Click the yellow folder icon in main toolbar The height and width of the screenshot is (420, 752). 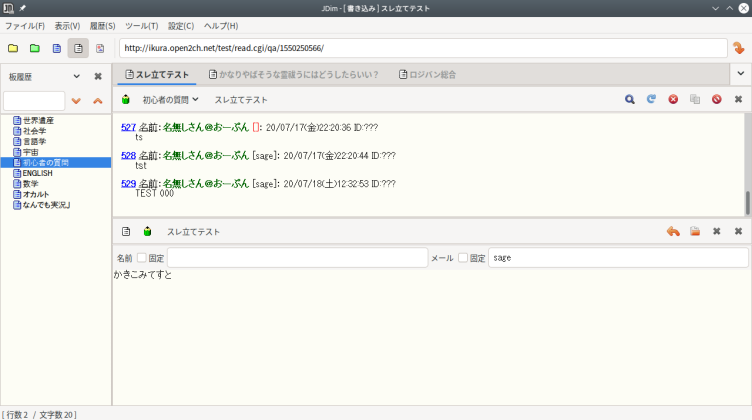(x=13, y=48)
